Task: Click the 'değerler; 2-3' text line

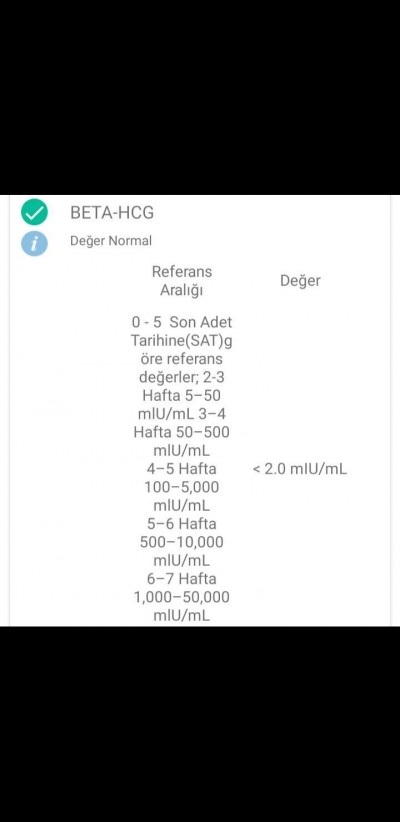Action: click(x=181, y=377)
